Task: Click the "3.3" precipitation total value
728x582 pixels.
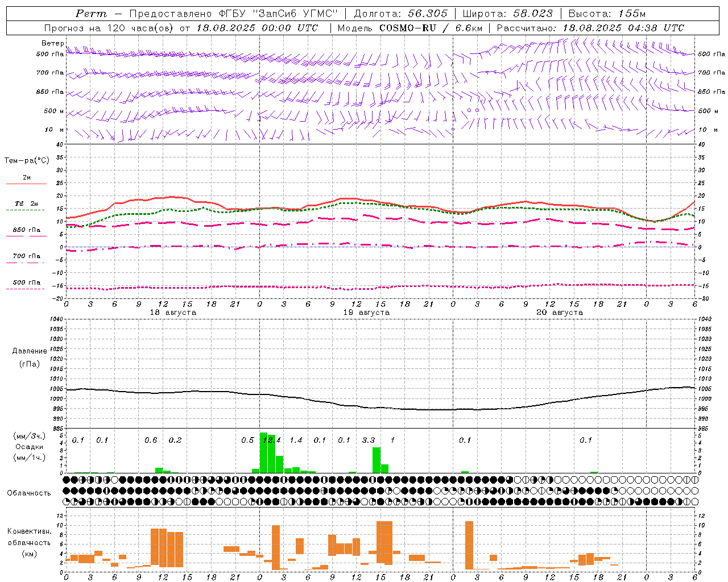Action: click(369, 440)
